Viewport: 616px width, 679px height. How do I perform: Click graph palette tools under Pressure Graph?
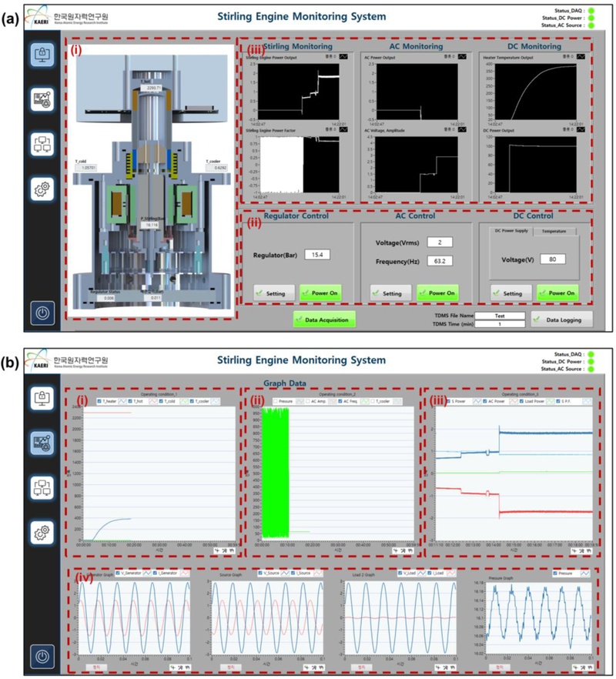click(x=582, y=667)
